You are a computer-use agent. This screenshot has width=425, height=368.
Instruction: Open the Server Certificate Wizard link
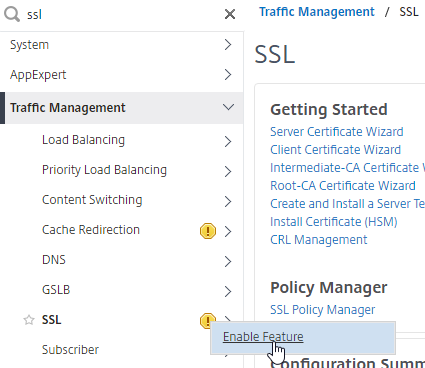pyautogui.click(x=337, y=132)
